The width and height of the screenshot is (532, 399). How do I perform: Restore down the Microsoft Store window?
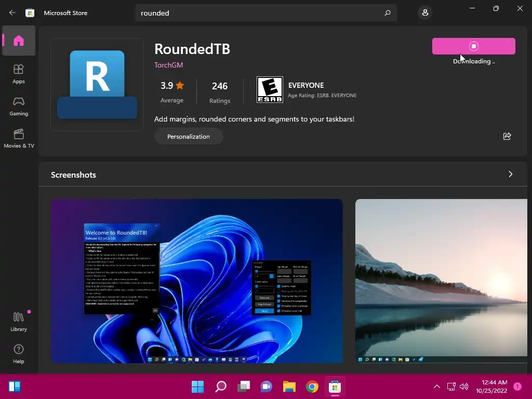(x=496, y=8)
